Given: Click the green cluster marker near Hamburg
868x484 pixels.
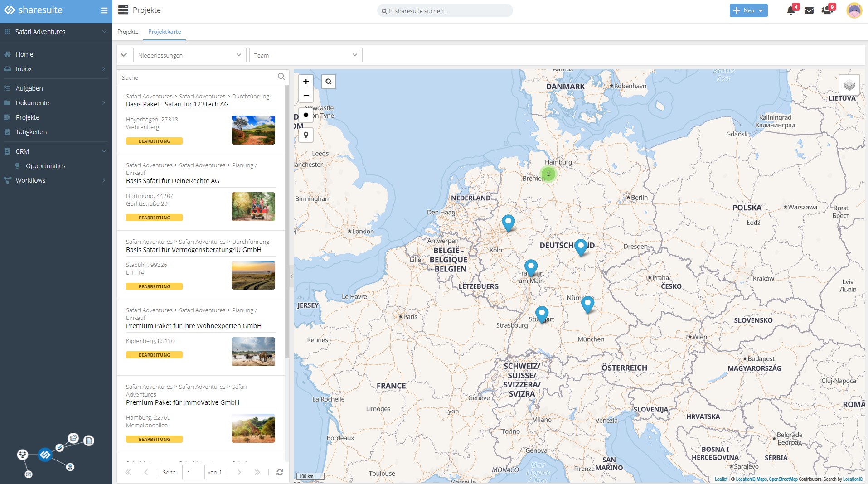Looking at the screenshot, I should click(x=548, y=174).
